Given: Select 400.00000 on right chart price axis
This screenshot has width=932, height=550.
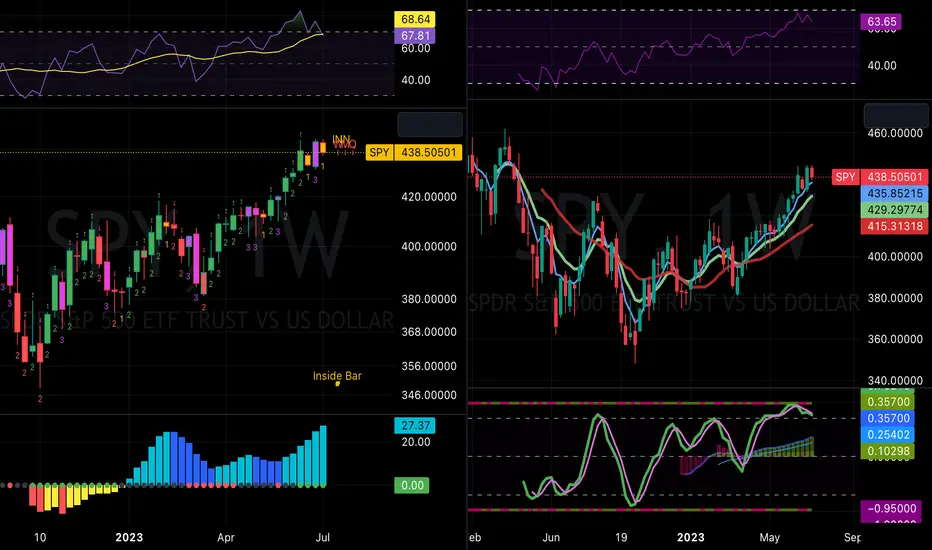Looking at the screenshot, I should (x=895, y=257).
